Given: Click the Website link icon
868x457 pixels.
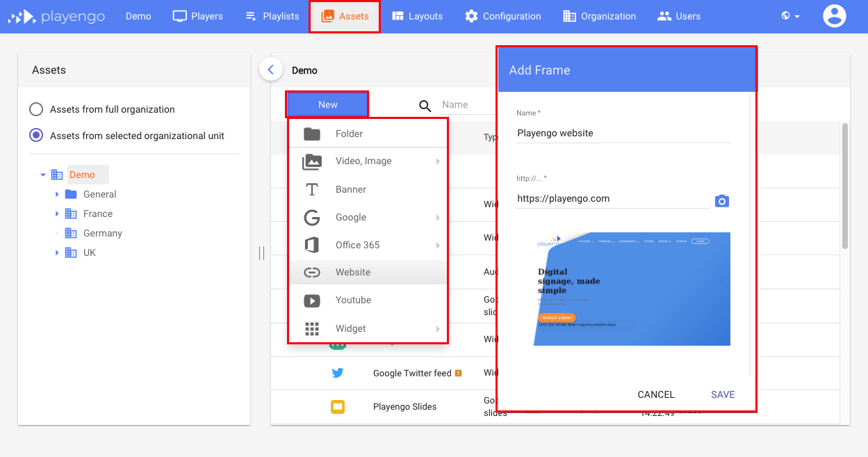Looking at the screenshot, I should [312, 273].
